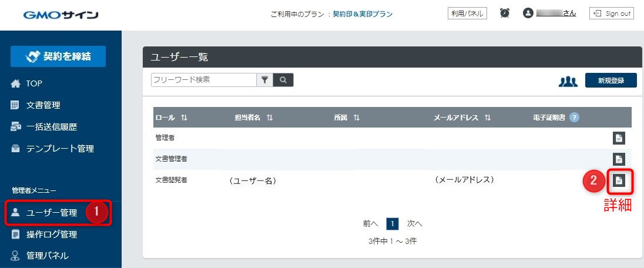Click the help question mark beside 電子証明書
The image size is (644, 268).
[574, 118]
